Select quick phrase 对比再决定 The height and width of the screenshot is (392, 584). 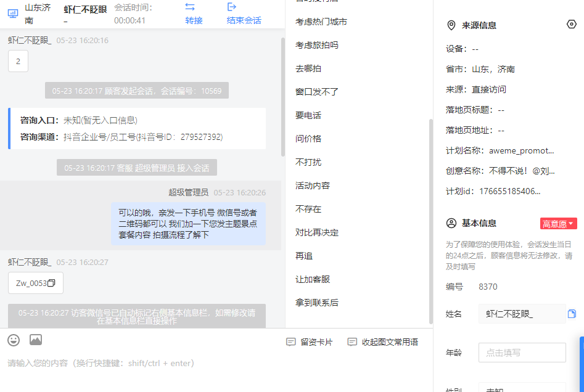[x=317, y=232]
